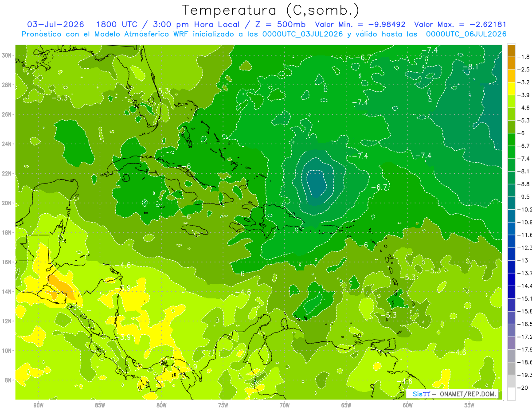This screenshot has width=532, height=411.
Task: Pick the yellow swatch between -3.2 and -3.9
Action: (511, 89)
